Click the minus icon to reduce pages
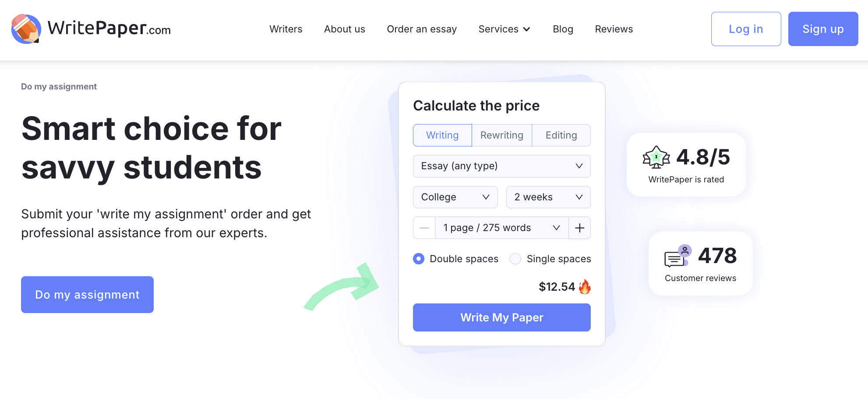 (x=424, y=228)
